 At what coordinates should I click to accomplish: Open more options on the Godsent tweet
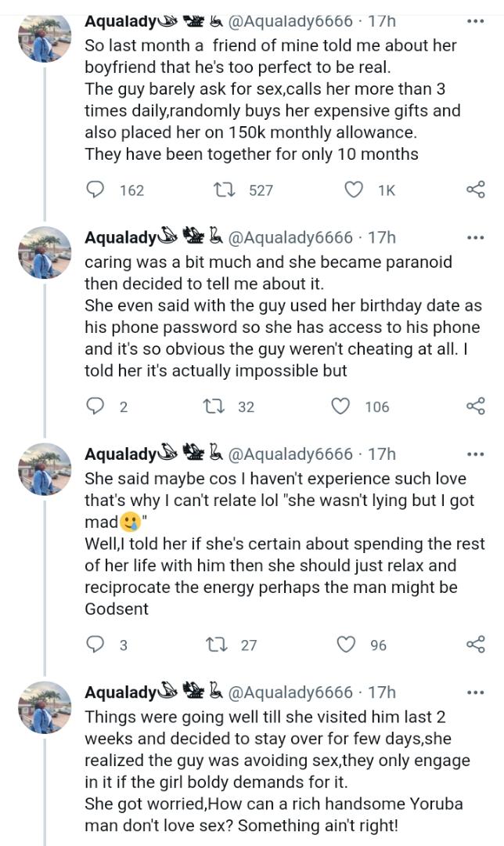(x=475, y=454)
